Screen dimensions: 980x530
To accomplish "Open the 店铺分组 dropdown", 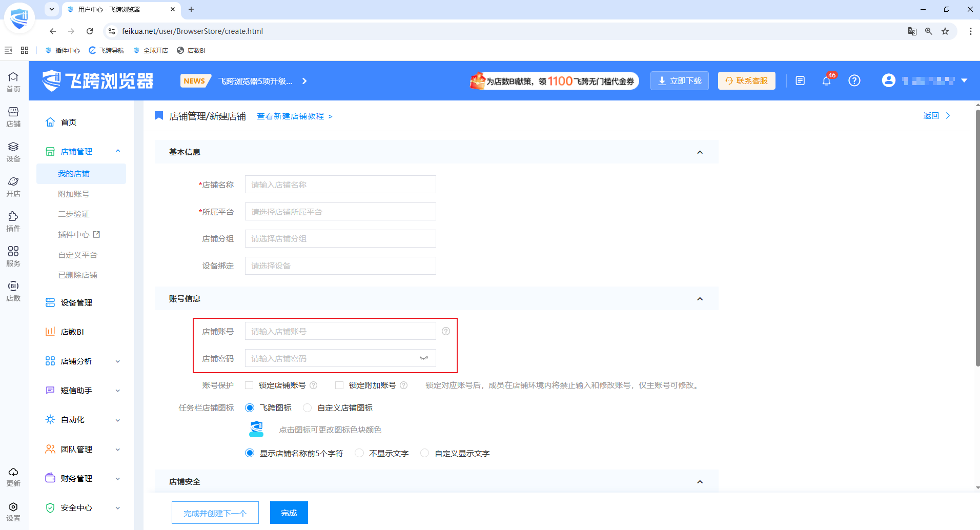I will click(x=340, y=238).
